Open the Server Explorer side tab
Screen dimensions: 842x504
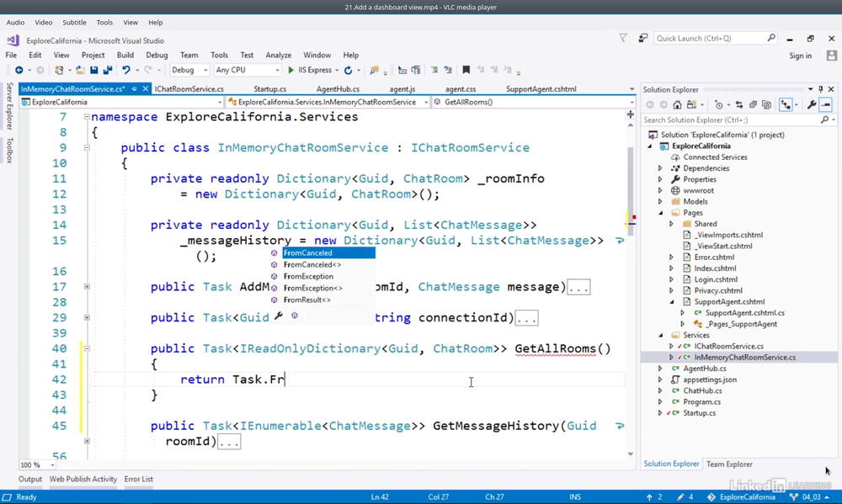9,106
